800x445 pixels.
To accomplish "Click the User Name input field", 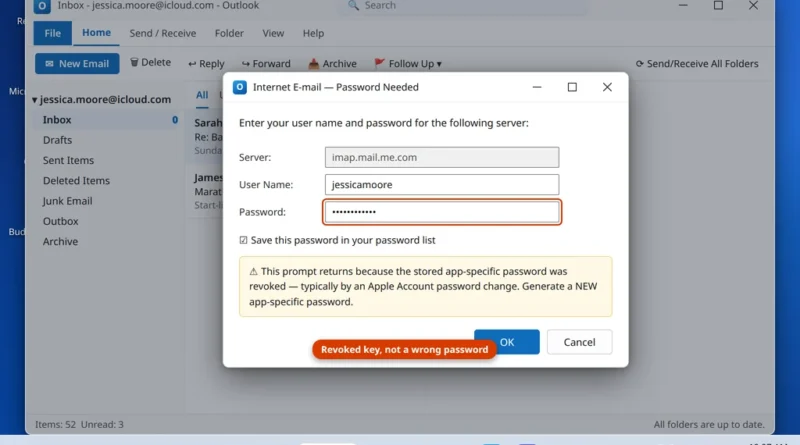I will (x=442, y=185).
